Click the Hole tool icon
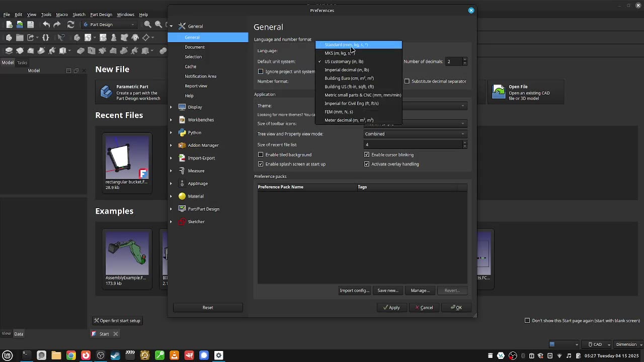The width and height of the screenshot is (644, 362). (x=91, y=50)
